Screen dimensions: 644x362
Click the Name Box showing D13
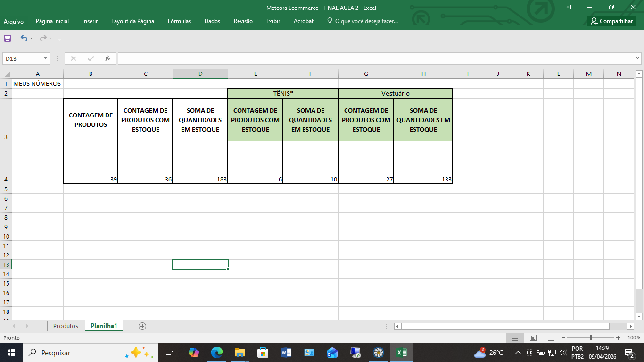23,58
